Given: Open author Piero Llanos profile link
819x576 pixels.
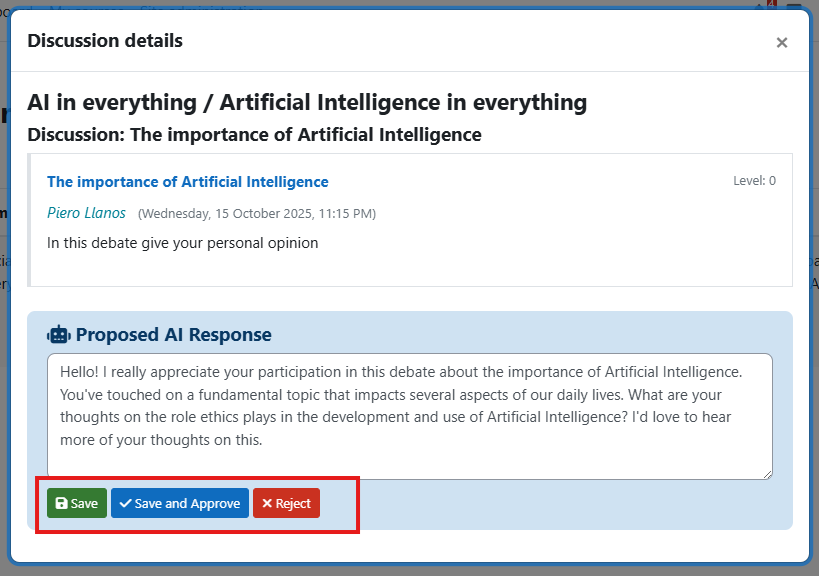Looking at the screenshot, I should pyautogui.click(x=88, y=213).
